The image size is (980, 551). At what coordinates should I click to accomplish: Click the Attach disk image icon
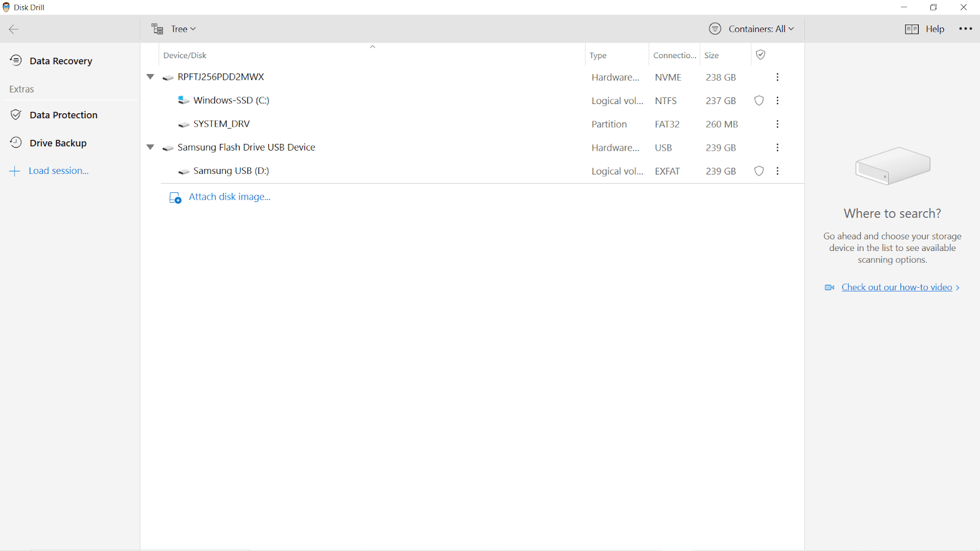pos(175,198)
